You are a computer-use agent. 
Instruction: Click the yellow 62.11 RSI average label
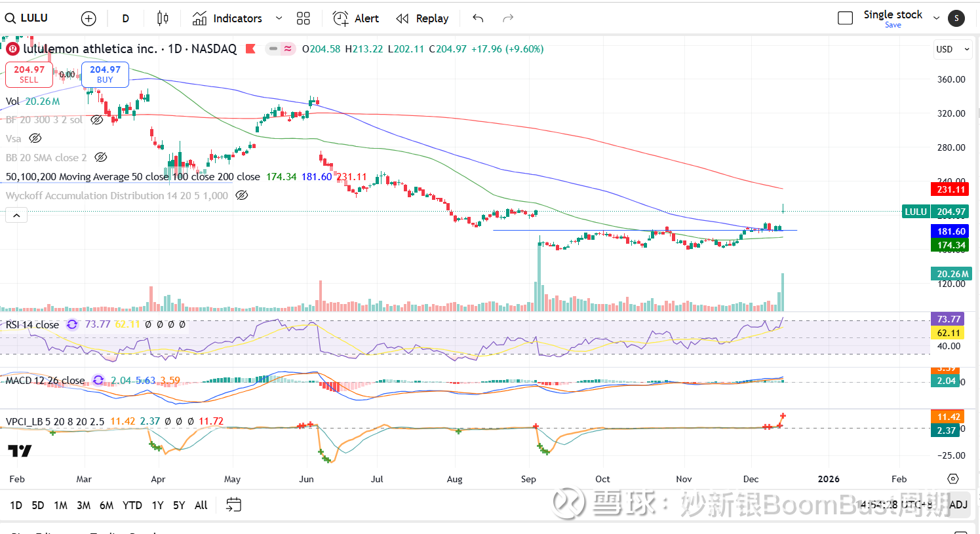[948, 333]
